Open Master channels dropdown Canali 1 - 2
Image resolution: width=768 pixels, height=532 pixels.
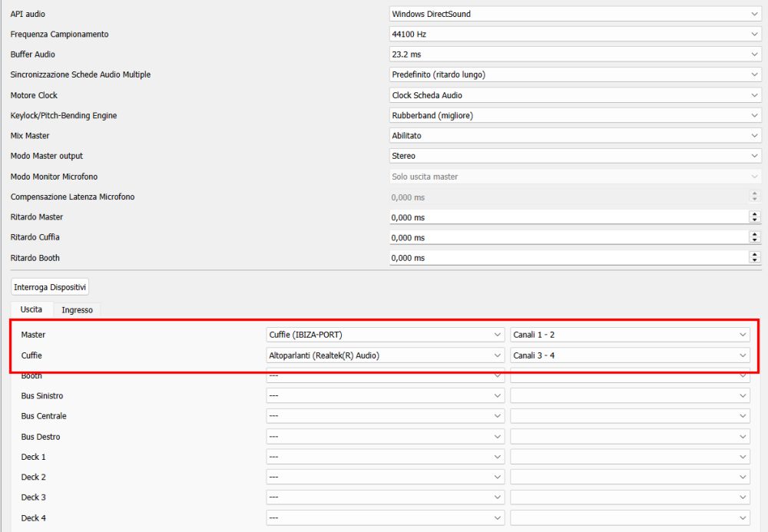click(630, 335)
